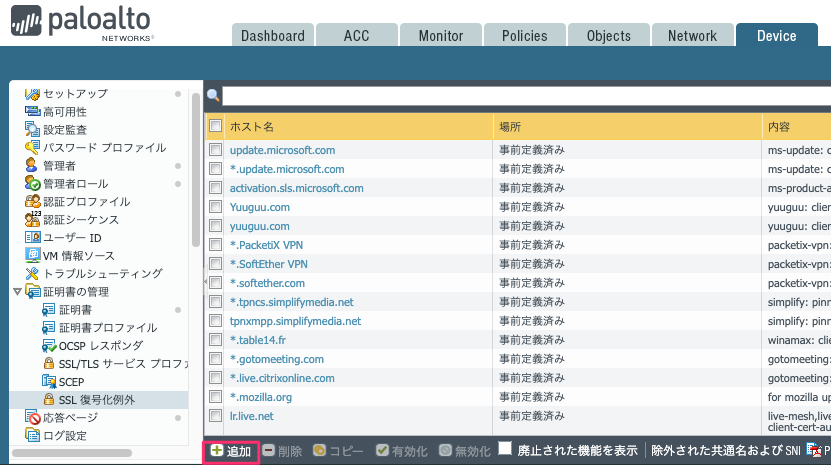Open 除外された共通名および SNI link

(x=726, y=451)
